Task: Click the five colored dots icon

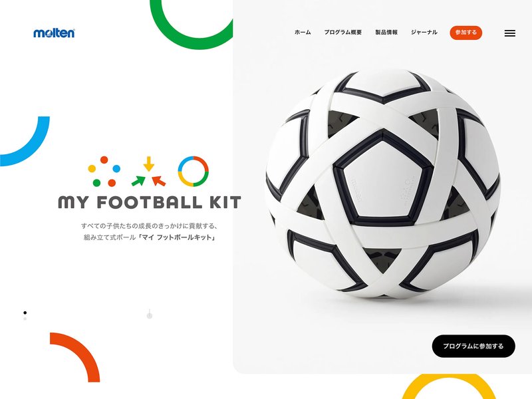Action: coord(104,172)
